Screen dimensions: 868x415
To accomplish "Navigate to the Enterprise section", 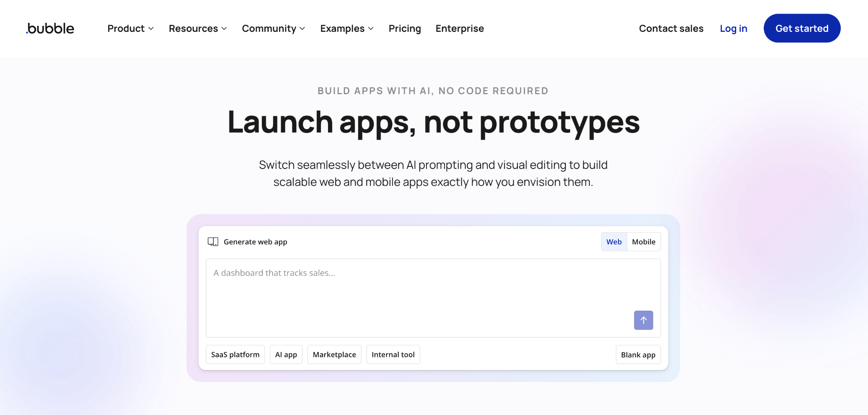I will (x=459, y=28).
